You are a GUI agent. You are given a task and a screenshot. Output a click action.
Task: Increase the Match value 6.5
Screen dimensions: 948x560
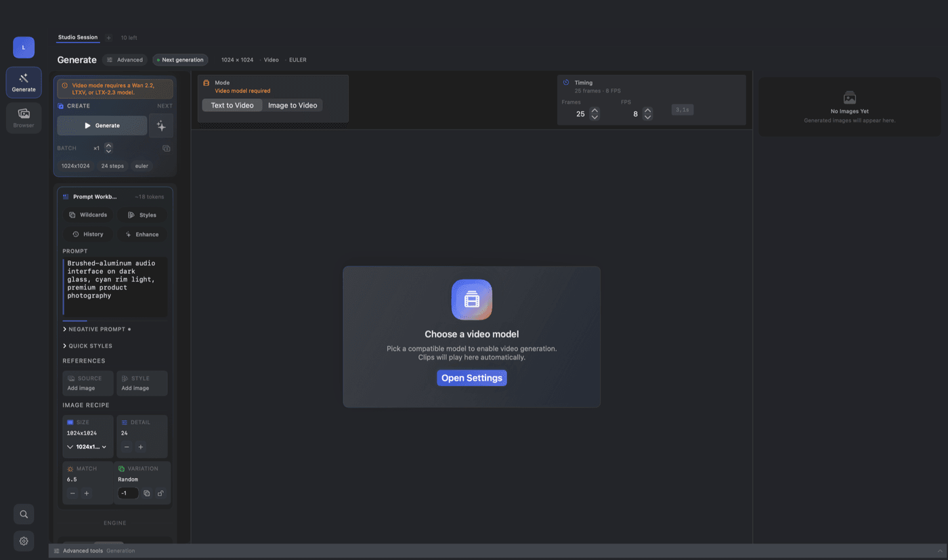click(87, 494)
